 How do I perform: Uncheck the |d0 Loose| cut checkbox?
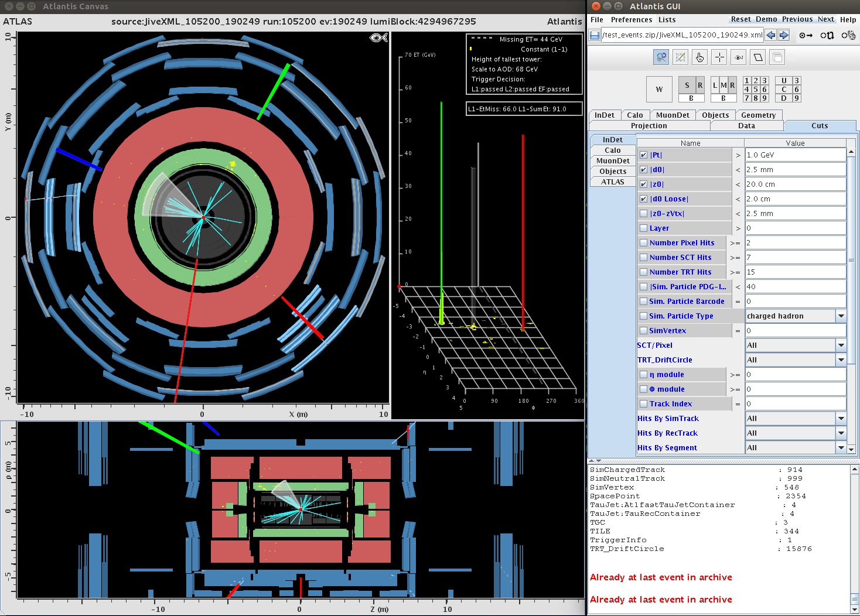point(644,199)
